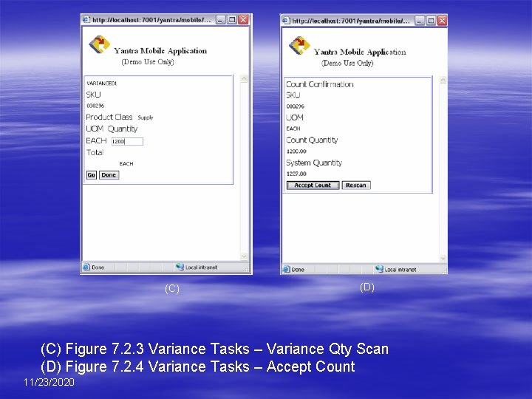Image resolution: width=532 pixels, height=399 pixels.
Task: Click the Local intranet icon in window C
Action: tap(180, 267)
